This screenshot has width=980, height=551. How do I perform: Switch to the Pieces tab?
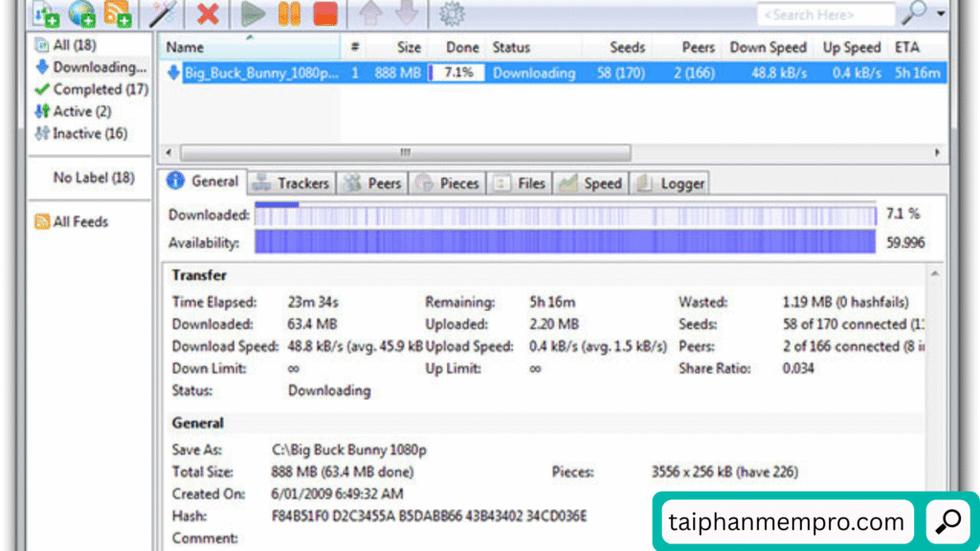[x=449, y=184]
